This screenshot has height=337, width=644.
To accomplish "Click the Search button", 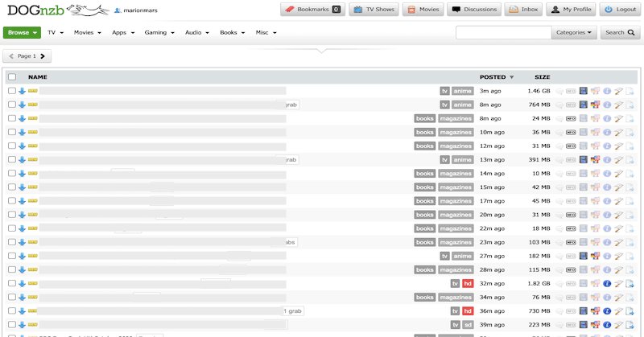I will (x=620, y=32).
